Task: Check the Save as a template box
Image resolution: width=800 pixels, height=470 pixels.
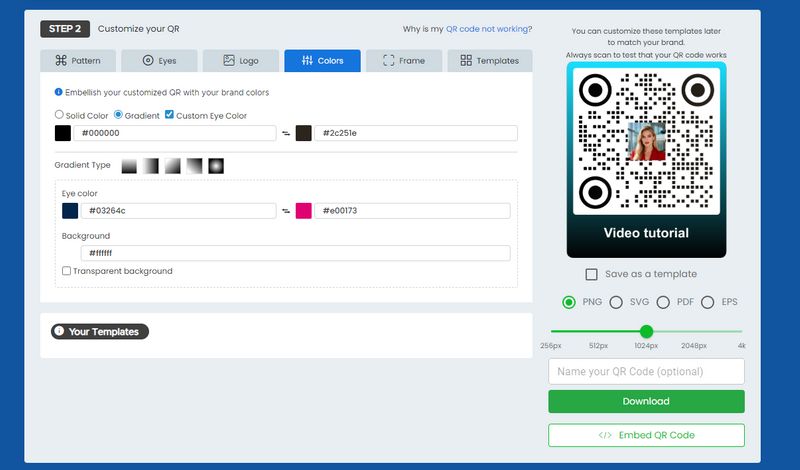Action: pos(591,274)
